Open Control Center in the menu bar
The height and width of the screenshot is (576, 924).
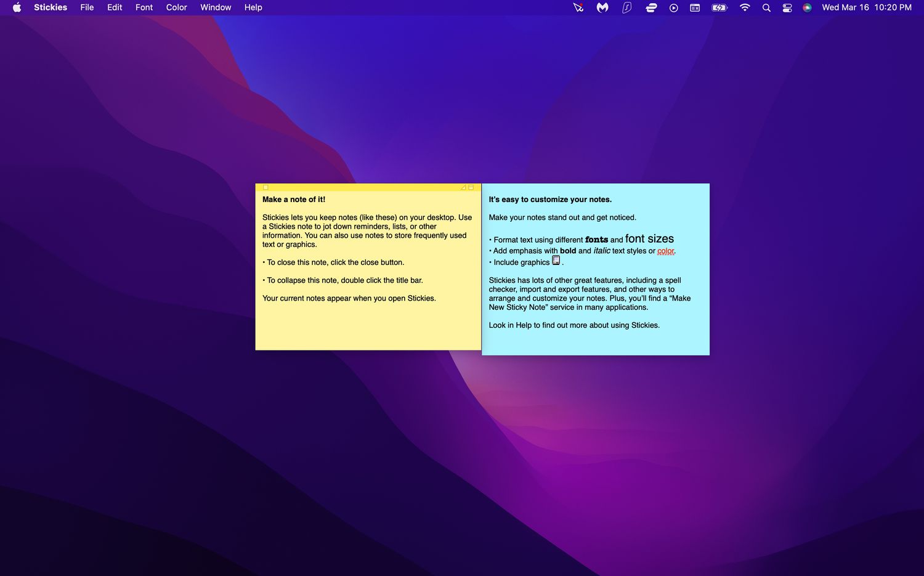[787, 7]
